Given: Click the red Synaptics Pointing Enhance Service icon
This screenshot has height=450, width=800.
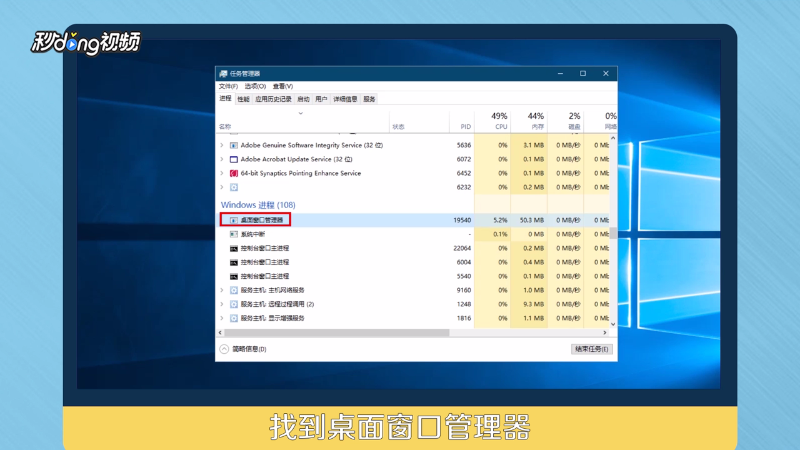Looking at the screenshot, I should point(234,173).
